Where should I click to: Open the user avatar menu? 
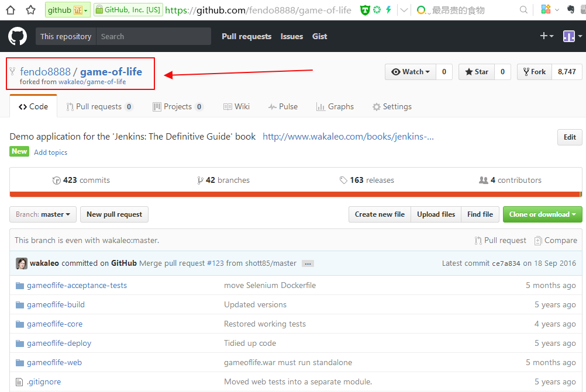572,36
